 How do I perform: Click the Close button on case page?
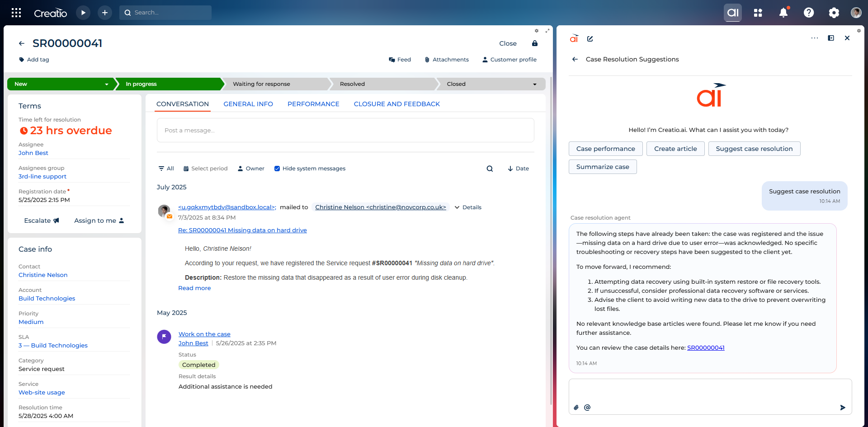tap(508, 43)
